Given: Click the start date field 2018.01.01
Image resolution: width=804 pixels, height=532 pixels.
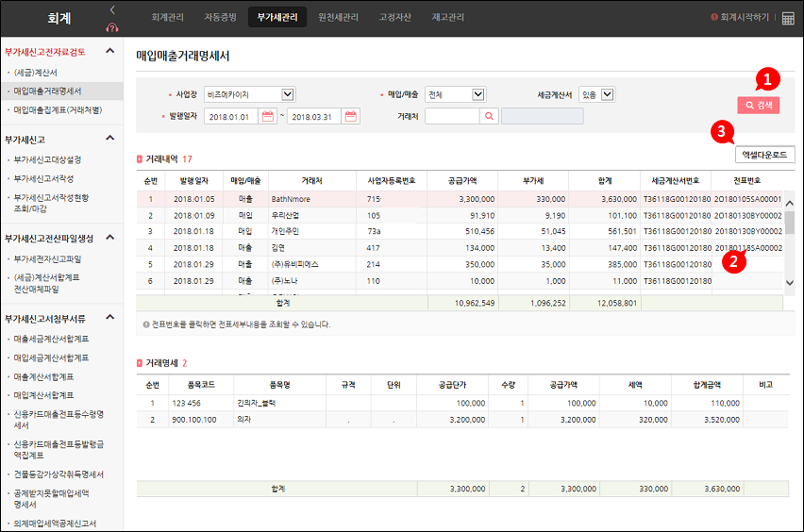Looking at the screenshot, I should pyautogui.click(x=231, y=116).
